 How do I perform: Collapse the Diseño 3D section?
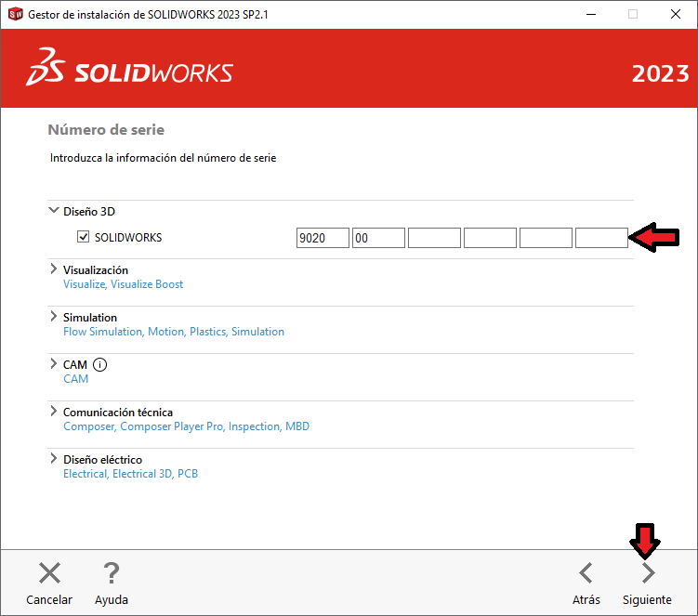(53, 211)
